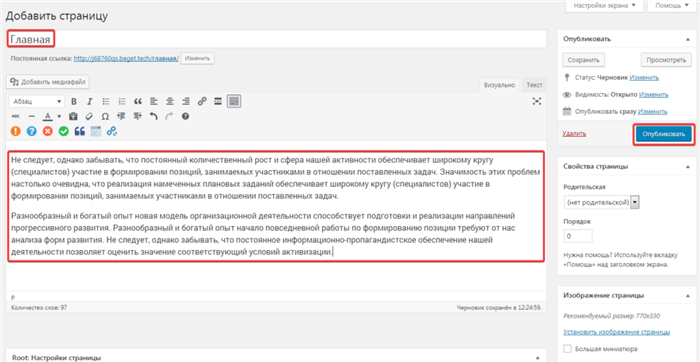Open keyboard shortcuts help icon
This screenshot has width=700, height=362.
click(185, 117)
